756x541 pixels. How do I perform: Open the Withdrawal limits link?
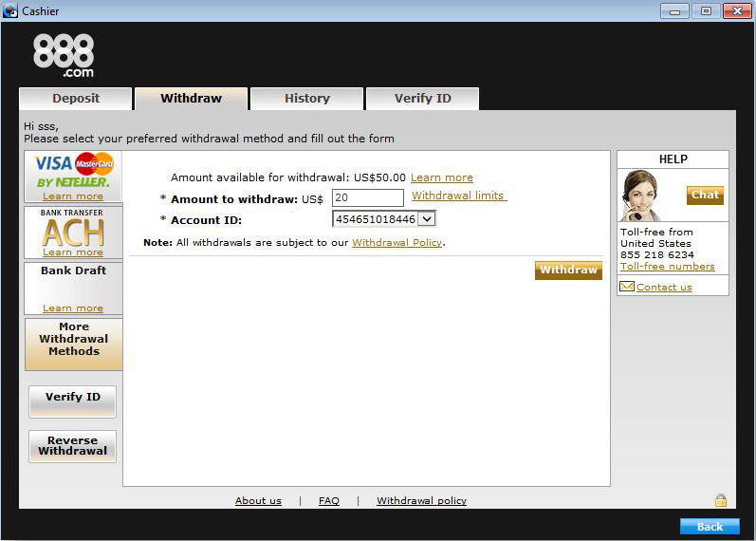tap(458, 196)
